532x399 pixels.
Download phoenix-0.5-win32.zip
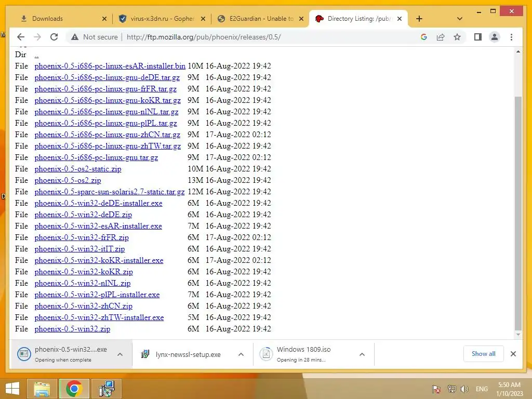72,329
